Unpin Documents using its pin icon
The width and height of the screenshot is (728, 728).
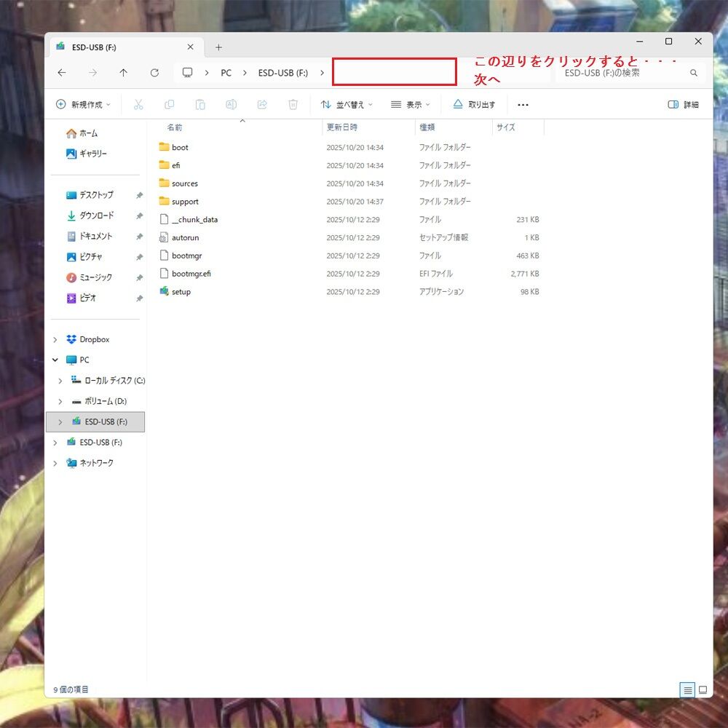point(139,237)
